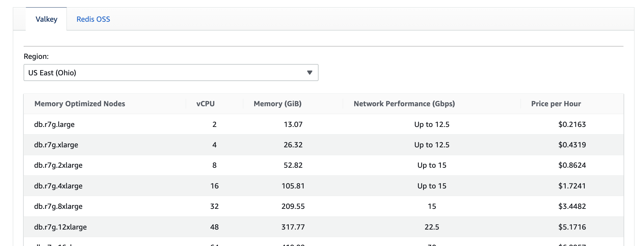Click the Memory Optimized Nodes column header
The width and height of the screenshot is (644, 246).
(x=80, y=104)
